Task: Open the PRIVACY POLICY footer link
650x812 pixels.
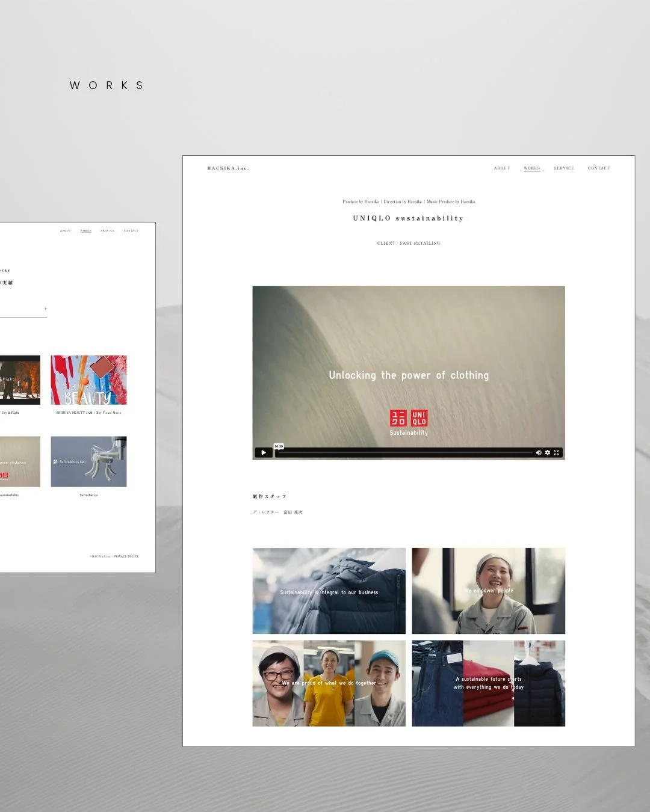Action: click(126, 556)
